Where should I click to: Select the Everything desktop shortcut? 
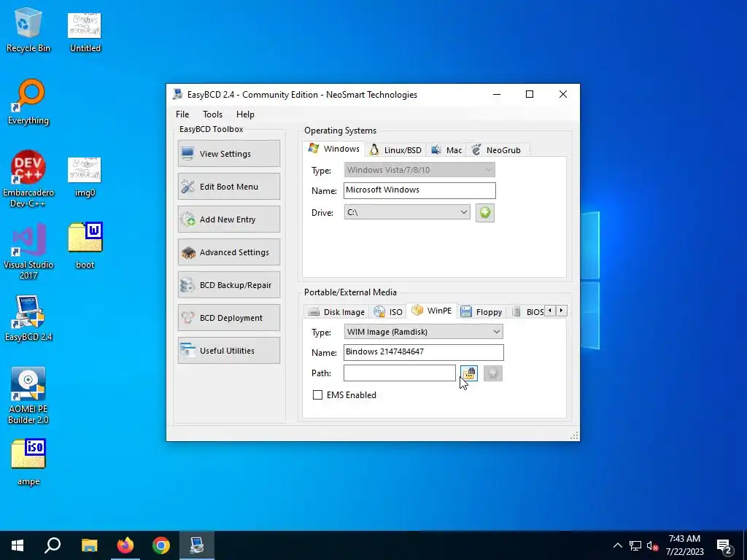[28, 102]
